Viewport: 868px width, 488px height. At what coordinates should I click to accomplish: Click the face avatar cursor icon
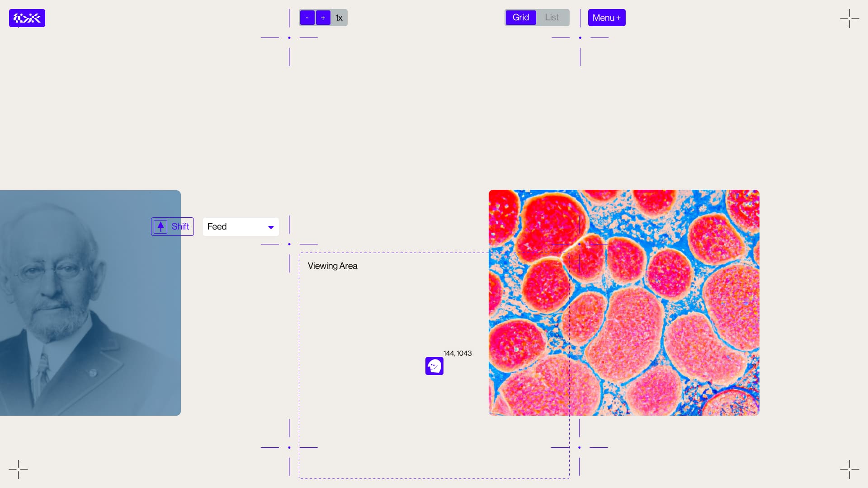434,366
